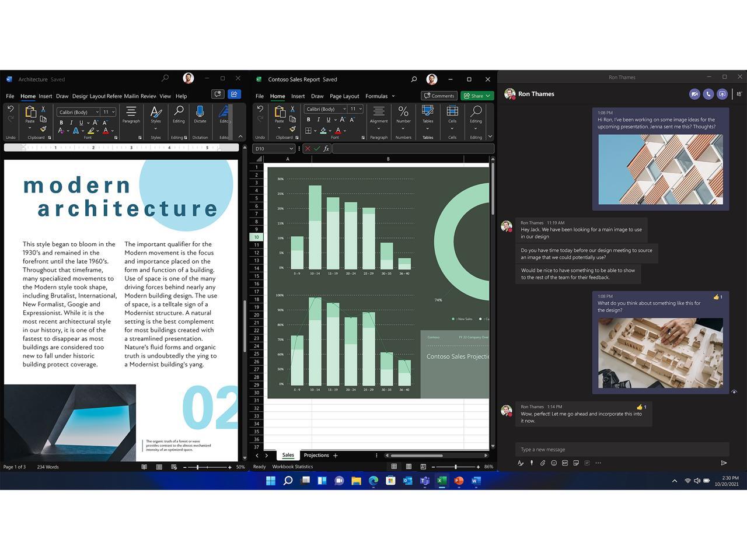
Task: Open the emoji picker in Teams
Action: pyautogui.click(x=554, y=463)
